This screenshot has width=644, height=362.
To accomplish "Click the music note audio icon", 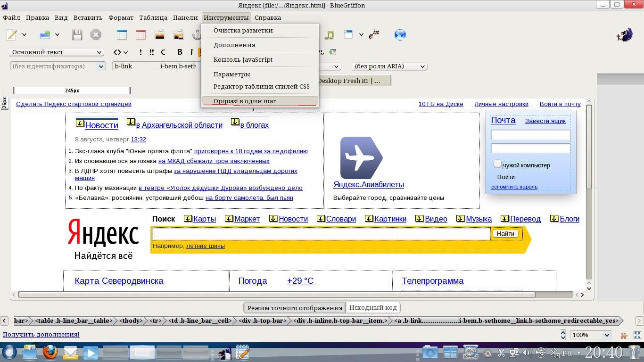I will [329, 34].
